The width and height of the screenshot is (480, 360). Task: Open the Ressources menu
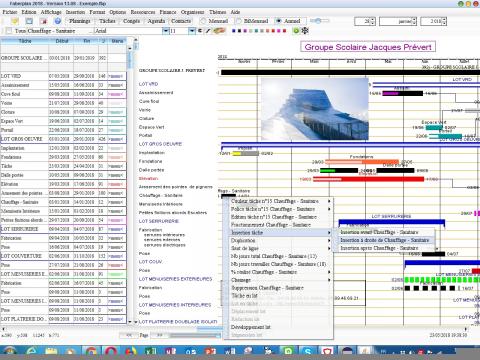tap(143, 12)
